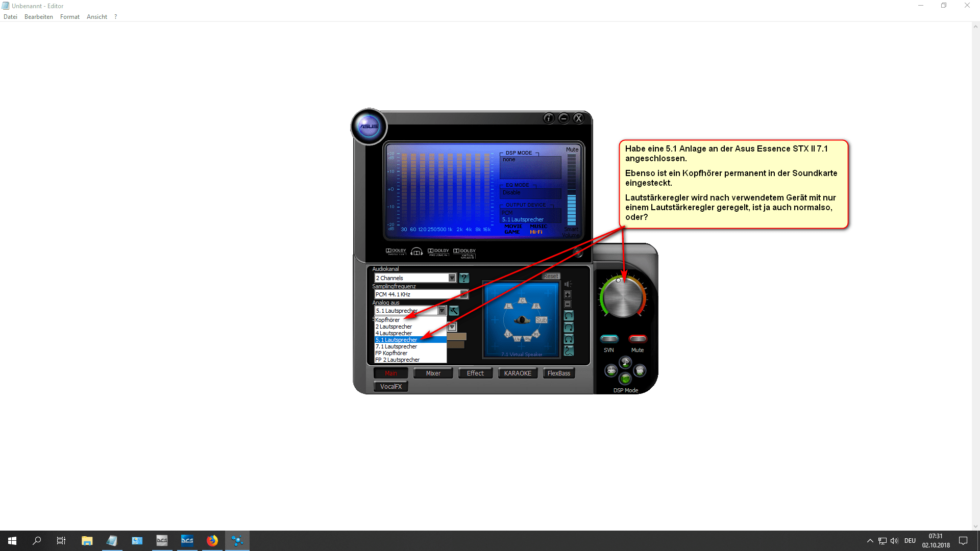Select the Main tab
This screenshot has width=980, height=551.
(391, 373)
